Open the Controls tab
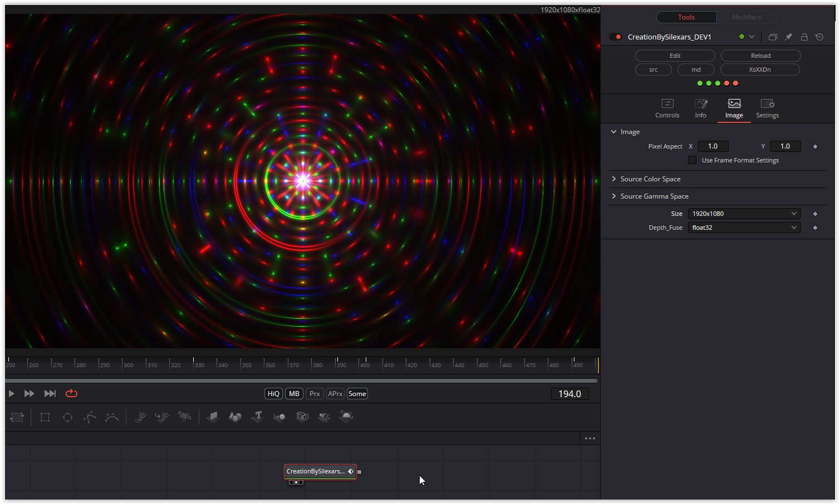Image resolution: width=840 pixels, height=504 pixels. [x=667, y=108]
